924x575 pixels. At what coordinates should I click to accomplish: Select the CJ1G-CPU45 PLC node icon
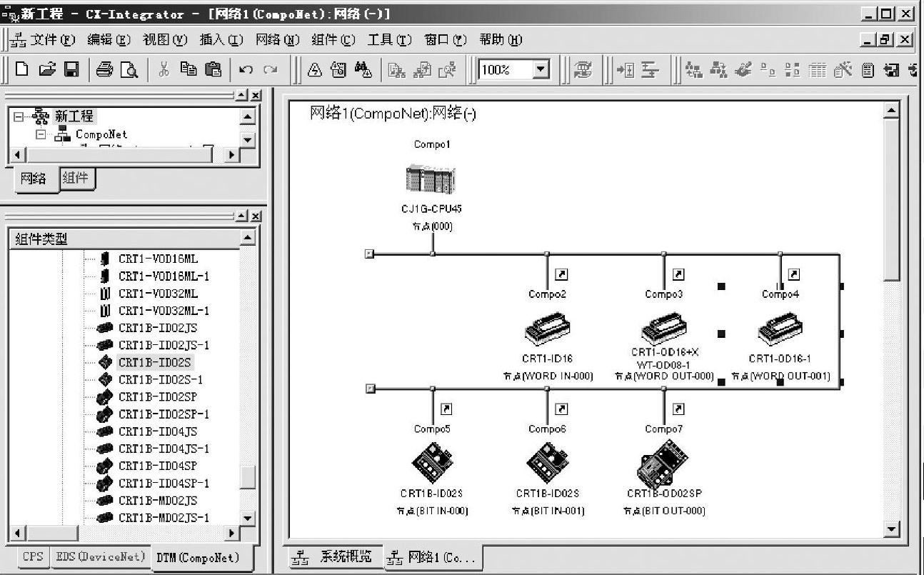pos(431,179)
